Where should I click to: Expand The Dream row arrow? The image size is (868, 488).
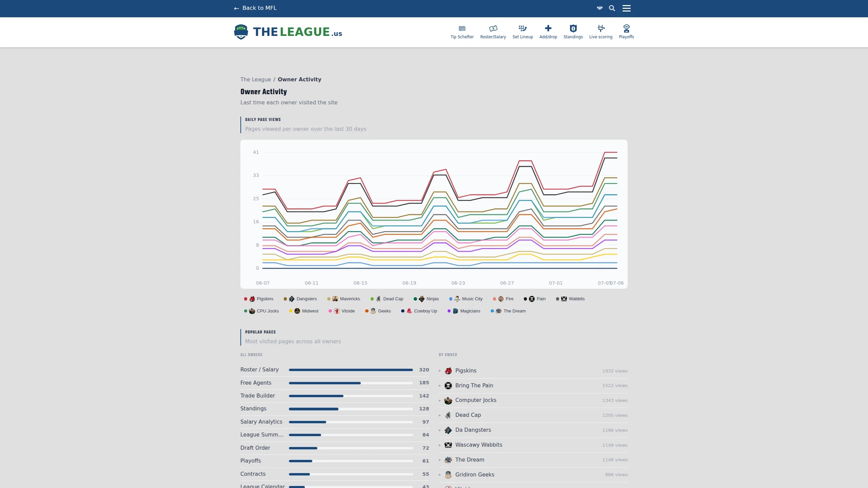(x=440, y=460)
